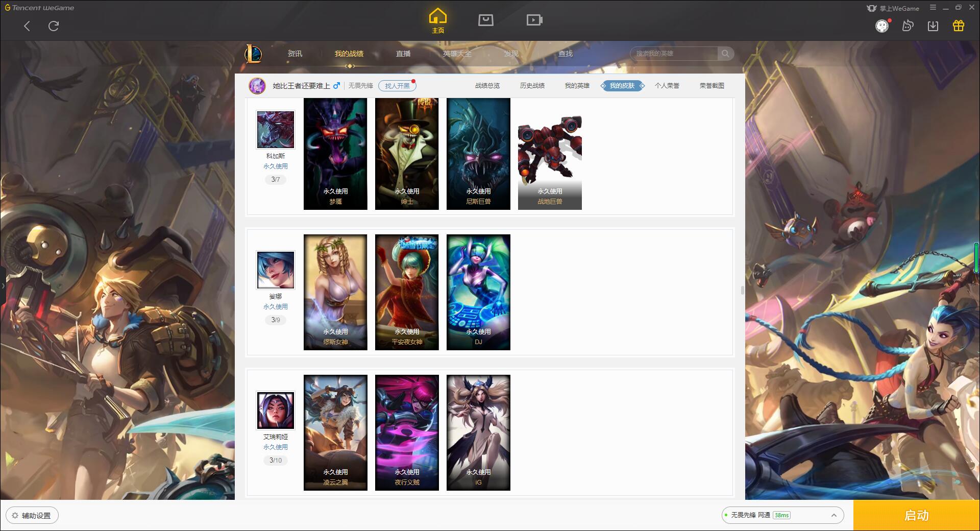Click the 3/7 skin count badge
The width and height of the screenshot is (980, 531).
coord(276,180)
